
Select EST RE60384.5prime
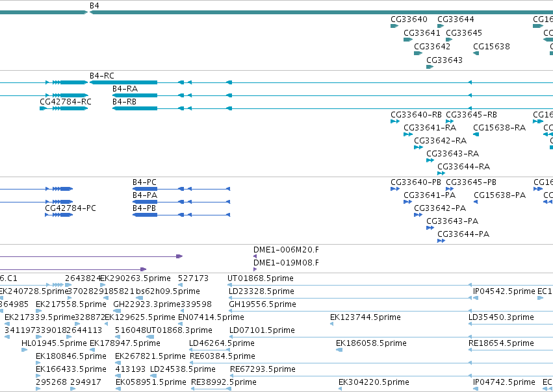pos(222,356)
